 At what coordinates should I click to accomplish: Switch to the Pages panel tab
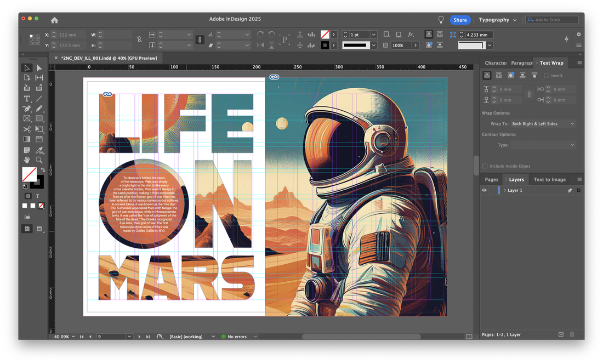coord(492,179)
